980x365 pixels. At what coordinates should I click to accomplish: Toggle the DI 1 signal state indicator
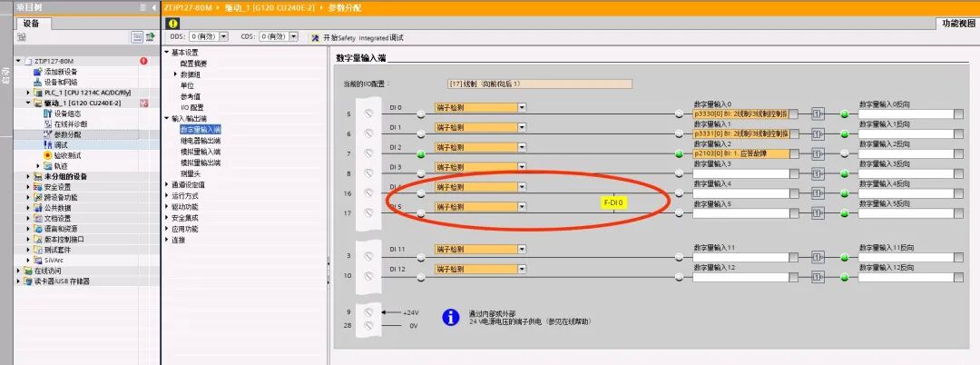pos(421,133)
